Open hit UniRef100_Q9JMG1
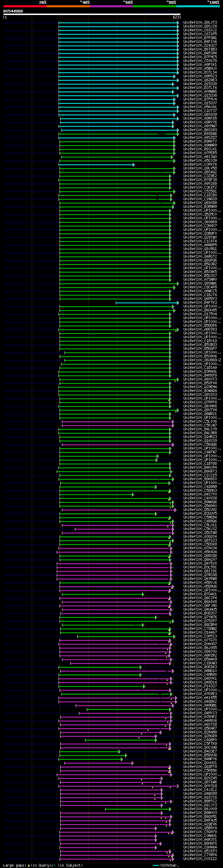The height and width of the screenshot is (868, 223). (x=200, y=249)
